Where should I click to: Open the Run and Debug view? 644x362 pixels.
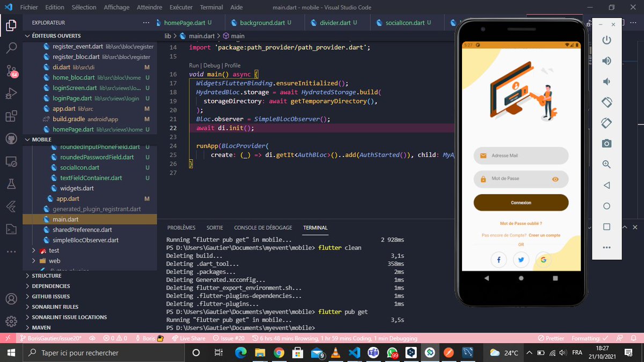coord(11,93)
